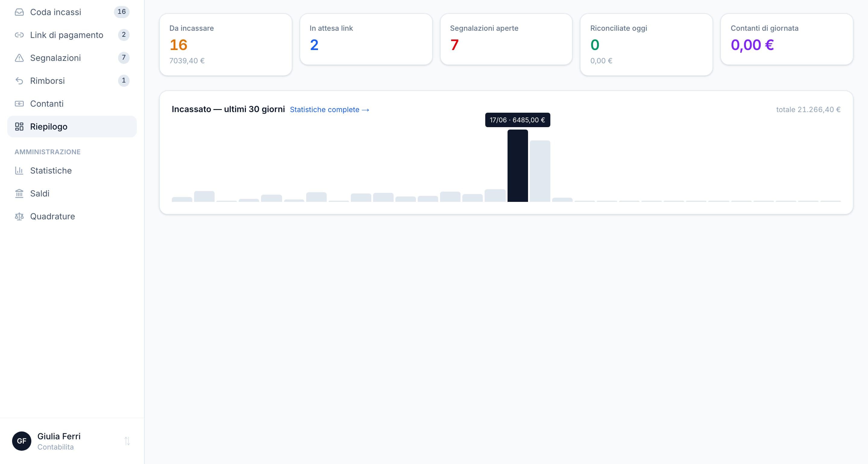Click the highlighted dark 17/06 chart bar
Viewport: 868px width, 464px height.
517,166
